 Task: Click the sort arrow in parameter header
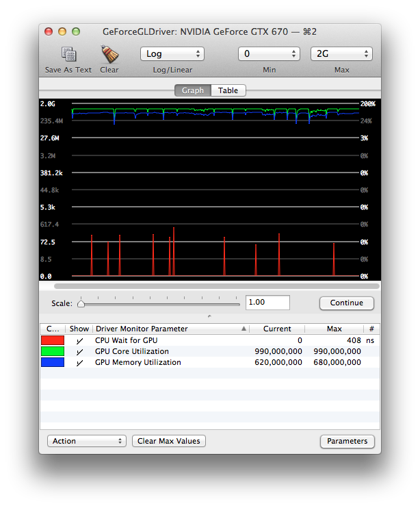(244, 329)
